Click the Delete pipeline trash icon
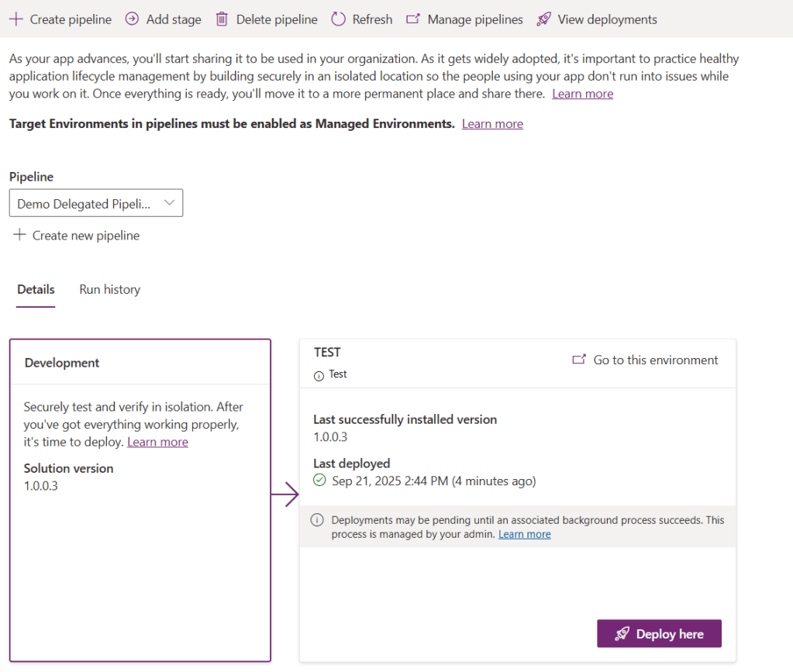793x672 pixels. (222, 19)
